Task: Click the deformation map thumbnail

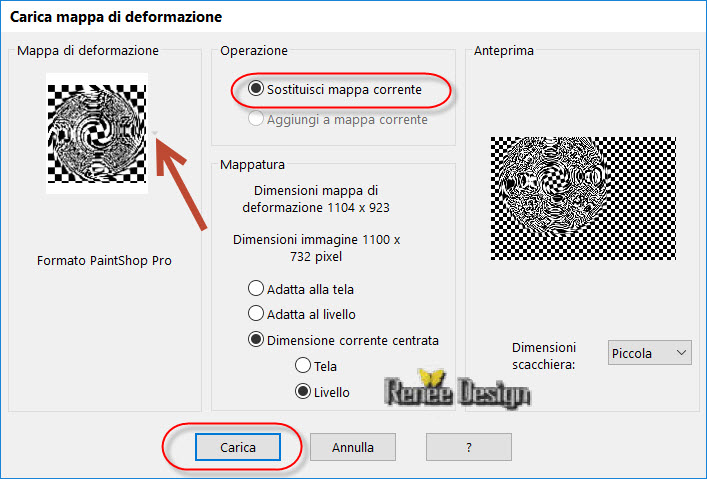Action: point(97,134)
